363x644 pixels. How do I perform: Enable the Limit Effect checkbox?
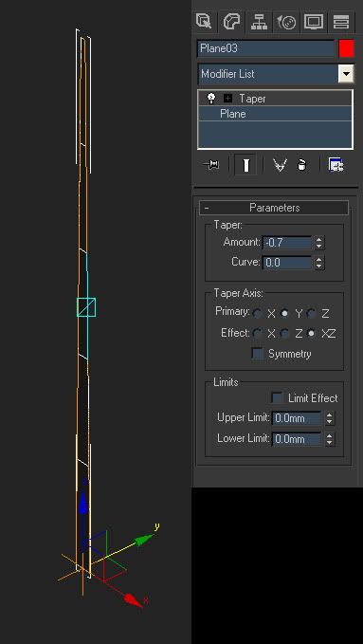[x=278, y=398]
